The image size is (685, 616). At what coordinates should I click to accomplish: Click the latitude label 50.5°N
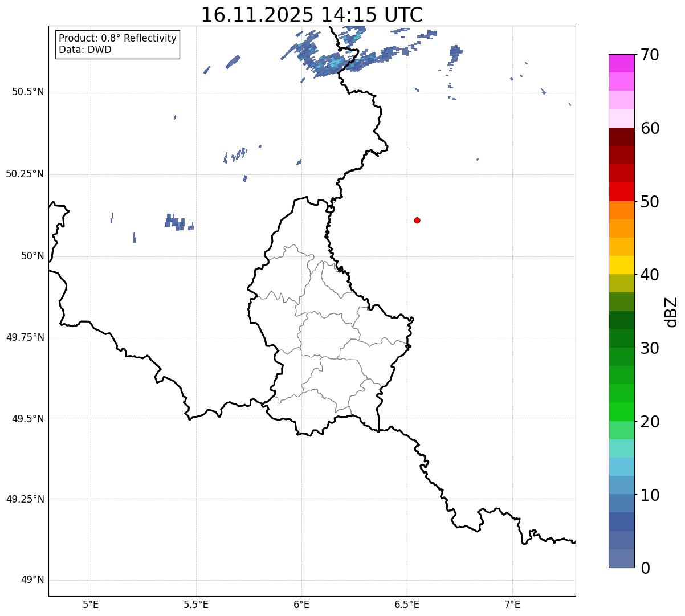click(28, 92)
